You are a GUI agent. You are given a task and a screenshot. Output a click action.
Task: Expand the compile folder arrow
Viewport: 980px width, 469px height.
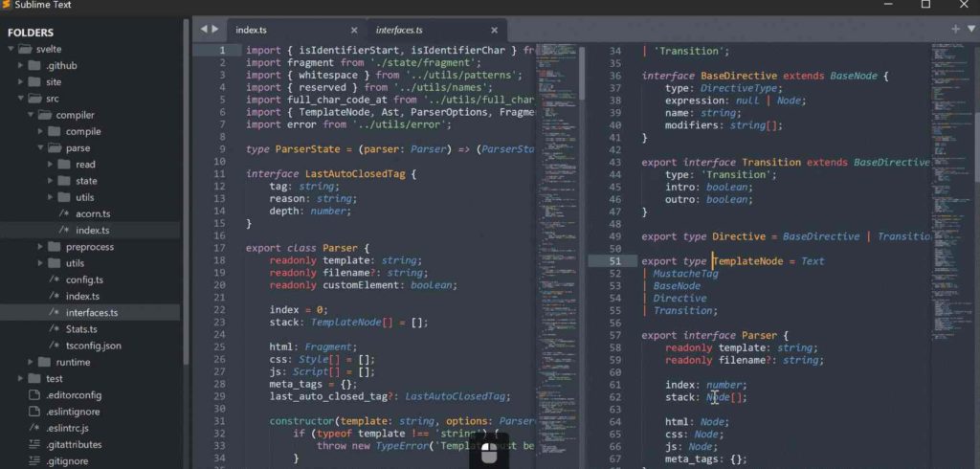pyautogui.click(x=40, y=131)
